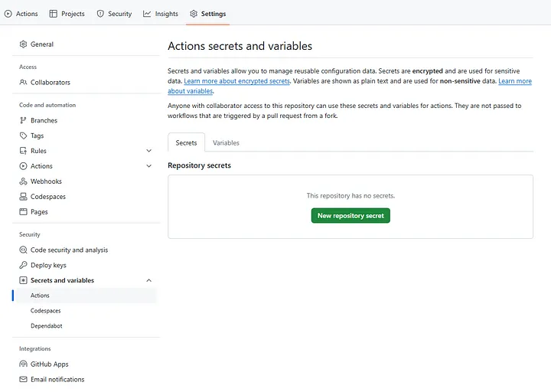Select the Secrets tab
This screenshot has width=551, height=392.
tap(186, 142)
